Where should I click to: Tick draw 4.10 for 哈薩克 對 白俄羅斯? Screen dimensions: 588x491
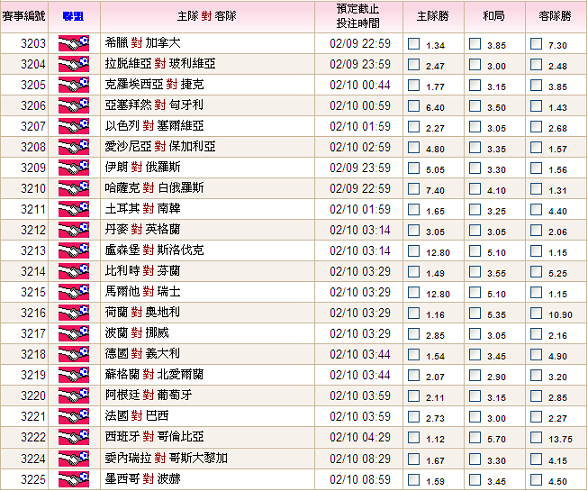coord(475,189)
